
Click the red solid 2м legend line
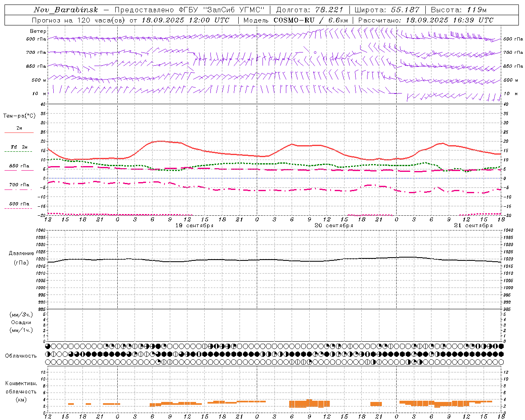pos(19,133)
